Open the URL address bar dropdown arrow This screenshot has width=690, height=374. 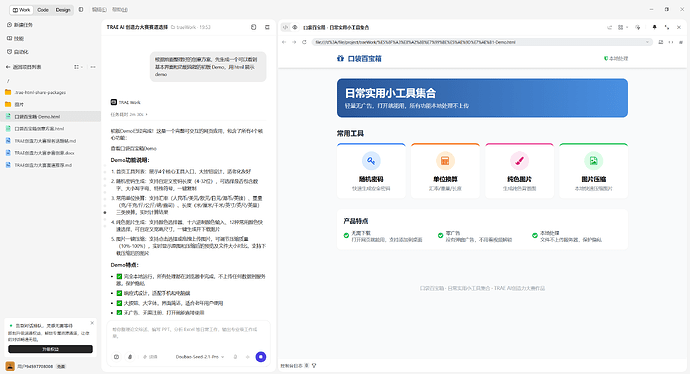pyautogui.click(x=647, y=42)
